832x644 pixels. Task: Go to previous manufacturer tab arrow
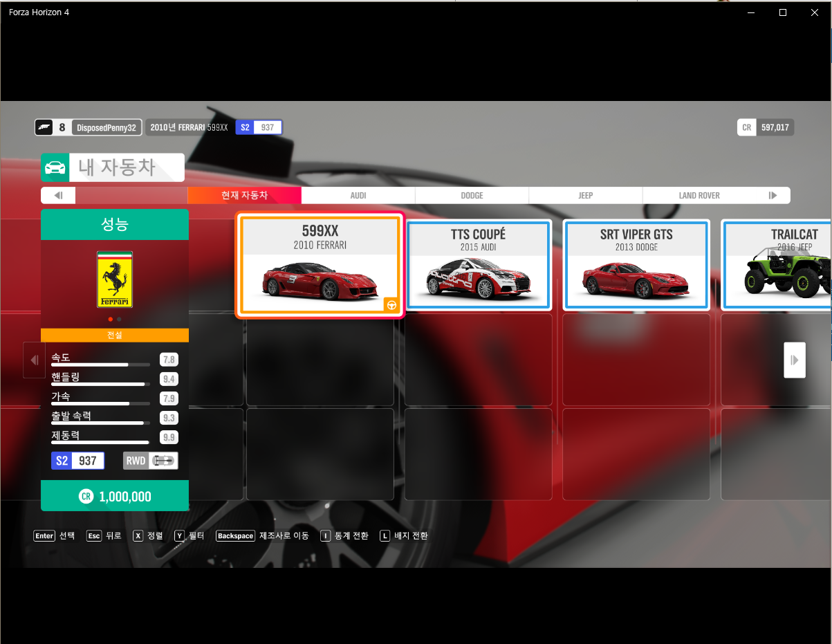[x=58, y=195]
